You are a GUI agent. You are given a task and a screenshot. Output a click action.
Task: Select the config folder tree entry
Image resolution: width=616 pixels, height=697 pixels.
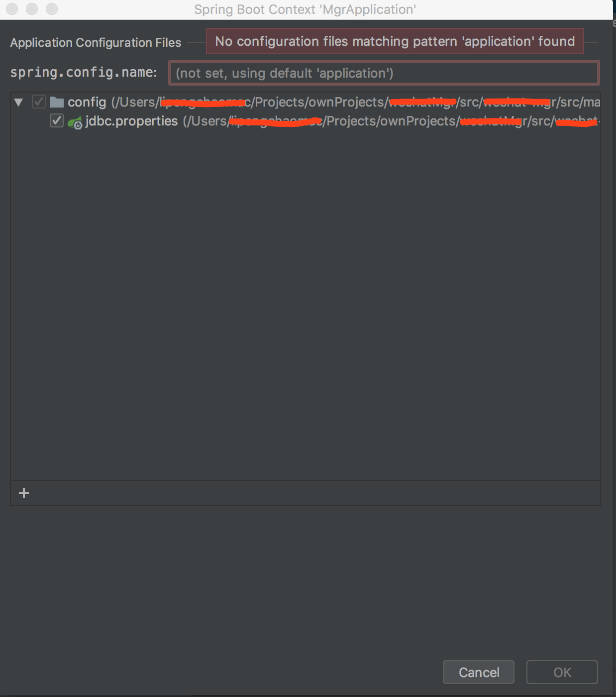click(x=88, y=102)
